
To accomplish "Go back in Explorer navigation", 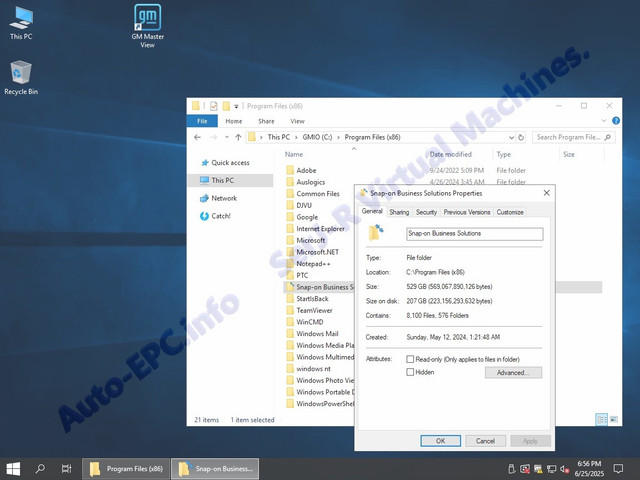I will click(x=198, y=137).
